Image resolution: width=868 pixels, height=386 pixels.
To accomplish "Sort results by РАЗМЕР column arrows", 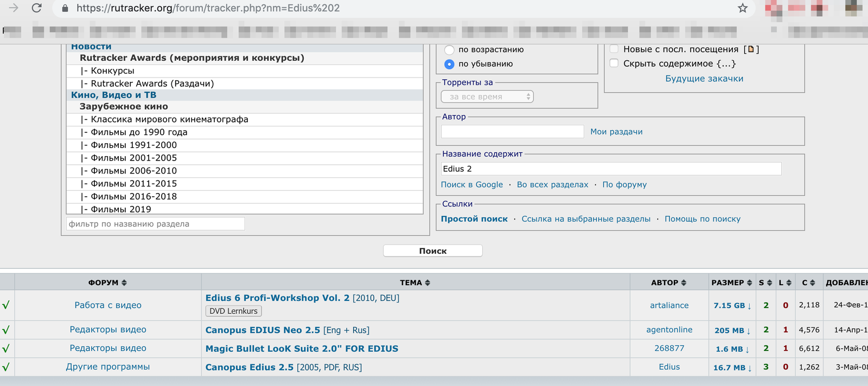I will pos(749,283).
